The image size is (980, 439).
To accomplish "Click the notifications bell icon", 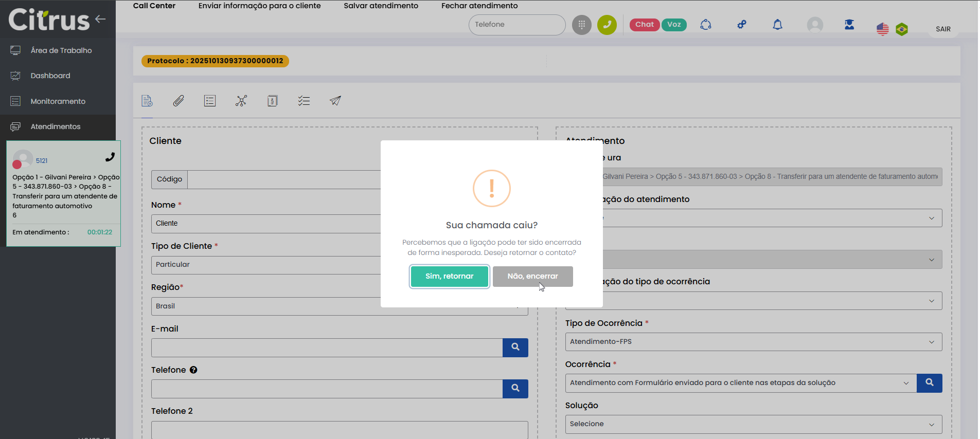I will click(x=777, y=25).
